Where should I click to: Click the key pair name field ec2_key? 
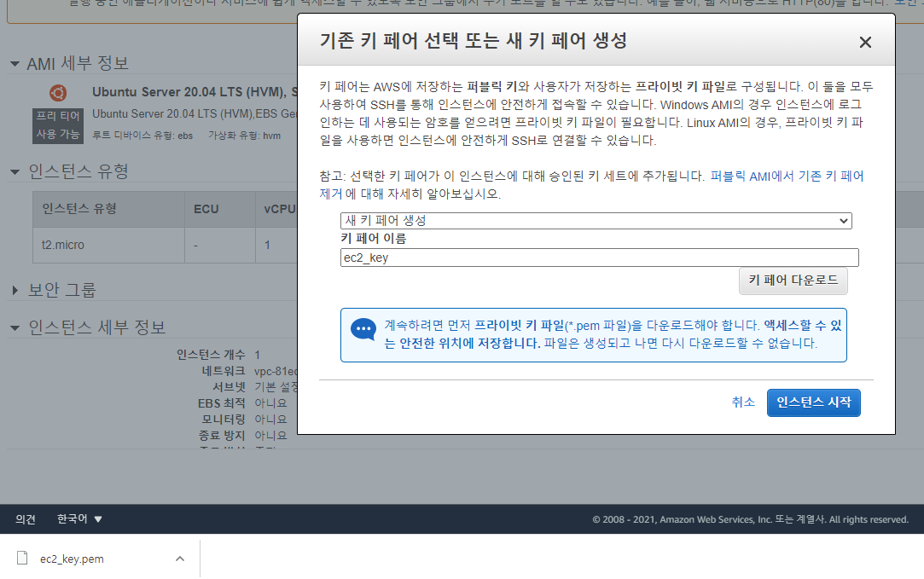point(599,258)
